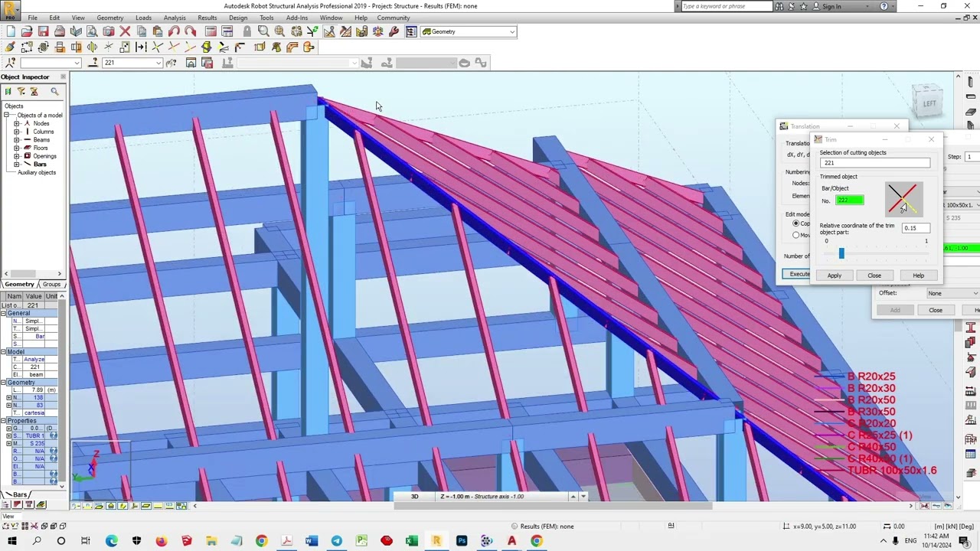The height and width of the screenshot is (551, 980).
Task: Click the Undo arrow icon
Action: 174,31
